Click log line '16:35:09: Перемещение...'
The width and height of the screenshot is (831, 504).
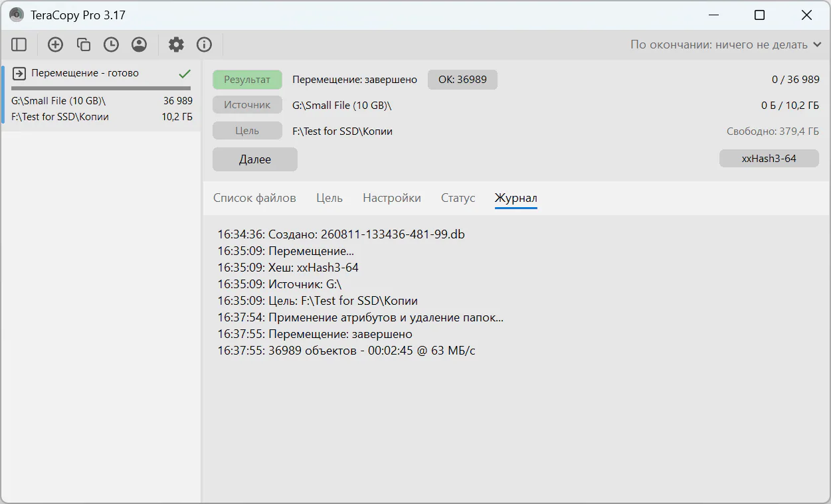286,251
